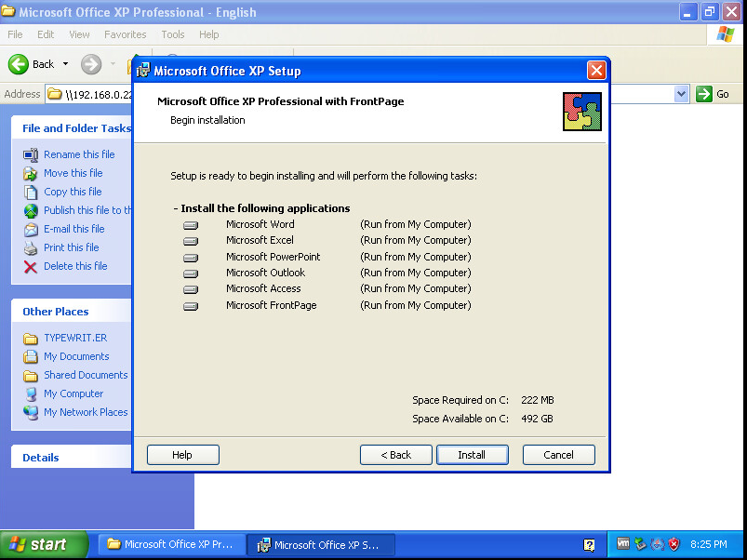Close the Microsoft Office XP Setup dialog
This screenshot has width=747, height=560.
coord(596,71)
